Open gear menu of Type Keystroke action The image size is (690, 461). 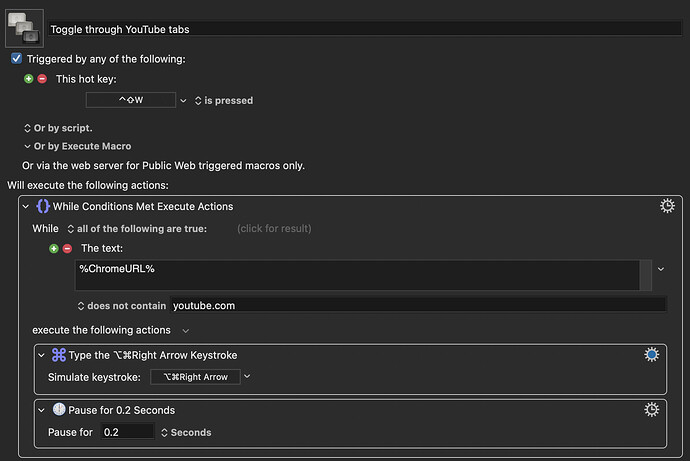coord(652,354)
